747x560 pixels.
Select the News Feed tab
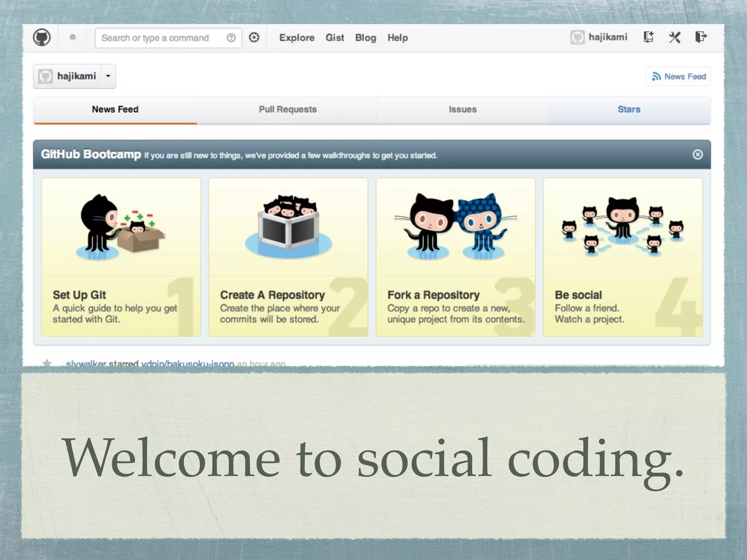(115, 110)
